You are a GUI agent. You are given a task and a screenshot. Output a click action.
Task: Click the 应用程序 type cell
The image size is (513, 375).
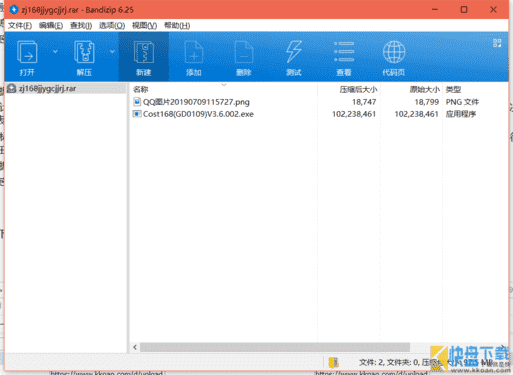pos(461,114)
